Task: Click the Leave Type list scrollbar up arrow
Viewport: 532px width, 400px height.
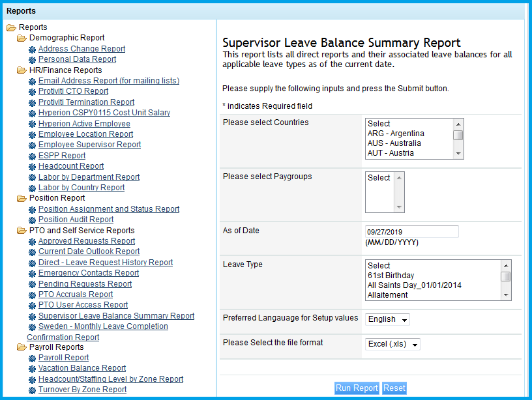Action: 506,265
